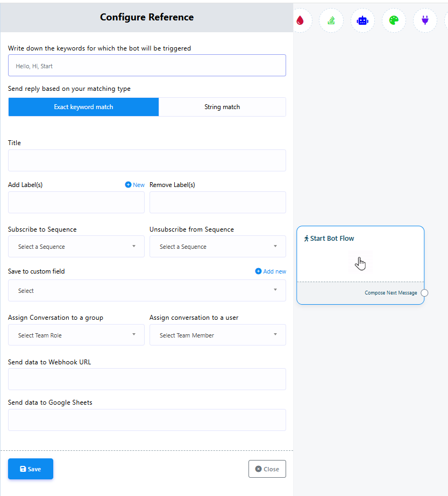448x496 pixels.
Task: Click Add new custom field link
Action: coord(271,271)
